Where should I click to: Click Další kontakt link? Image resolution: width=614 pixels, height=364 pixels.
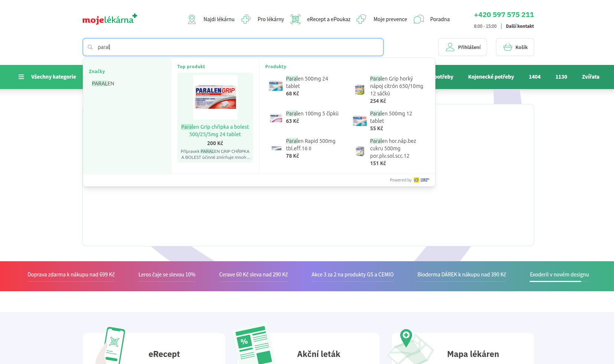click(x=520, y=26)
